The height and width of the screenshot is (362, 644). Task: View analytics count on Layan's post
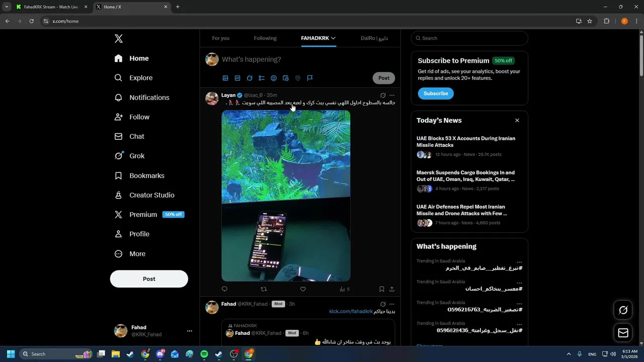point(345,289)
